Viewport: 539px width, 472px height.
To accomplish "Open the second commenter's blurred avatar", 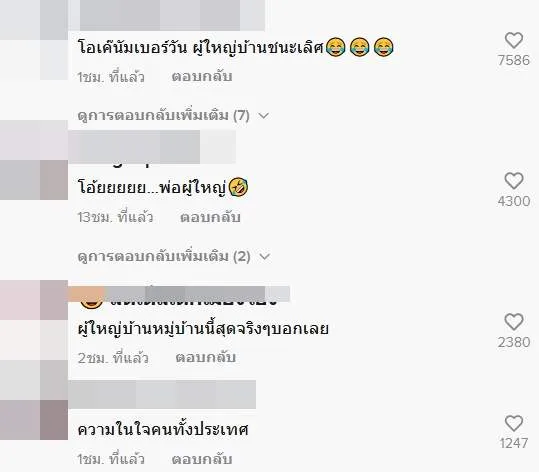I will coord(34,160).
